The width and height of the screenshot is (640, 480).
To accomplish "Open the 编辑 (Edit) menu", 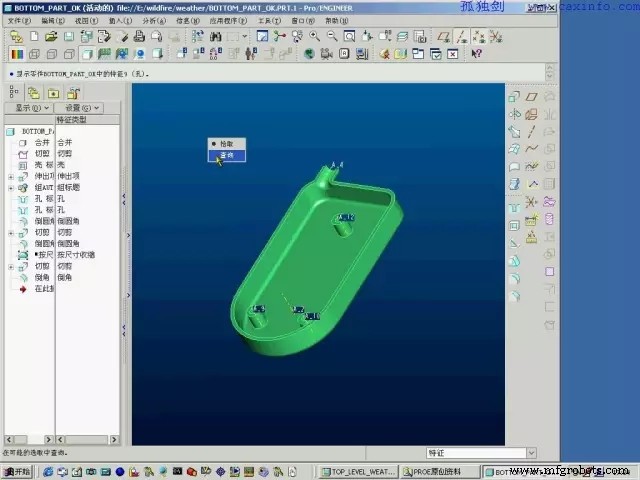I will pos(53,20).
